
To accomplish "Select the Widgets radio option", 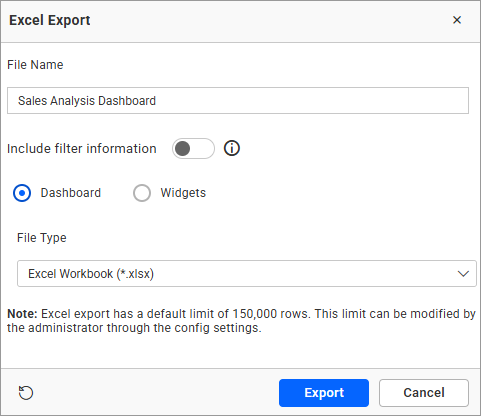I will tap(142, 193).
